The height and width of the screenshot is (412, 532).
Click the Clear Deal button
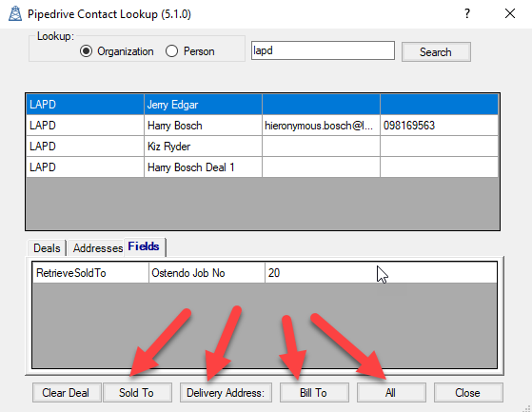(x=67, y=393)
